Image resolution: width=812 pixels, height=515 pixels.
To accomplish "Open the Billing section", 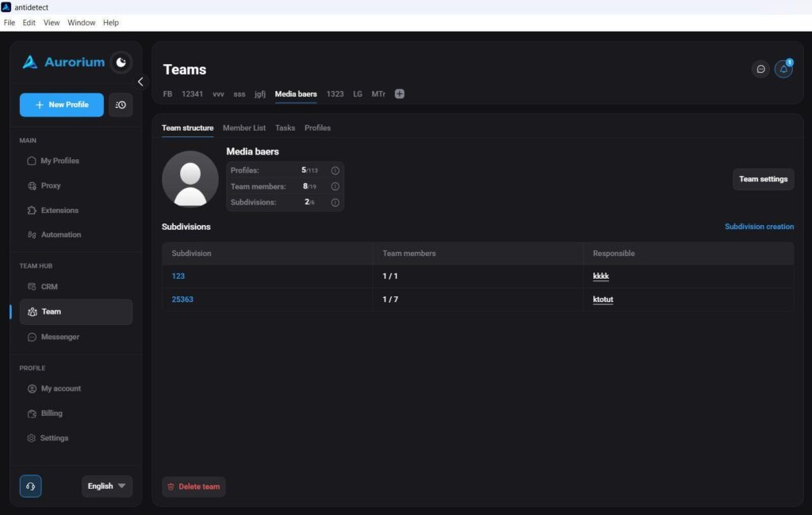I will 45,413.
